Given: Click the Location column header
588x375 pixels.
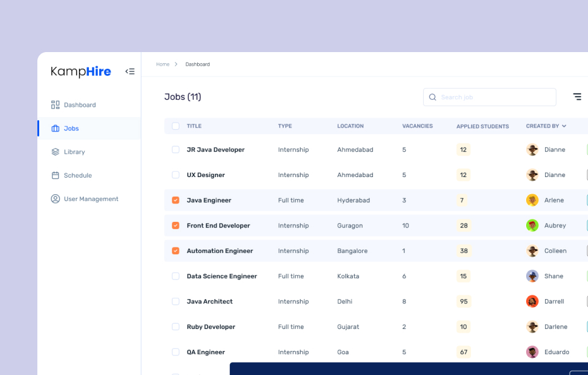Looking at the screenshot, I should pyautogui.click(x=350, y=126).
